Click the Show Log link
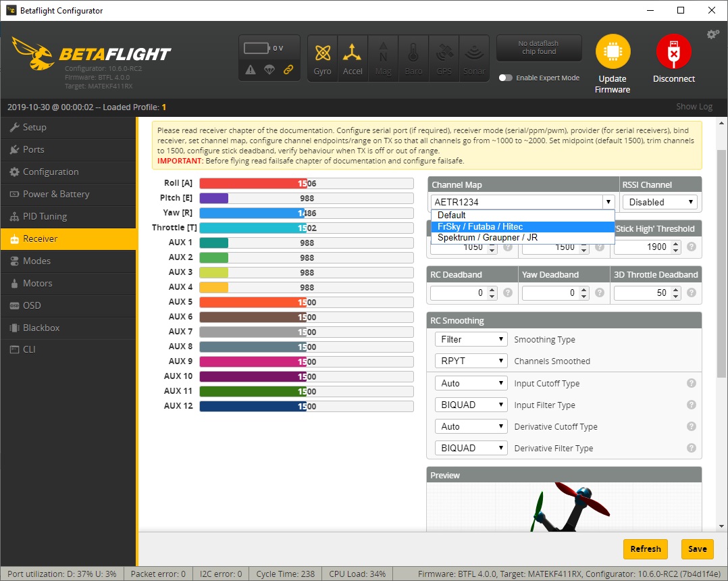 [x=694, y=107]
